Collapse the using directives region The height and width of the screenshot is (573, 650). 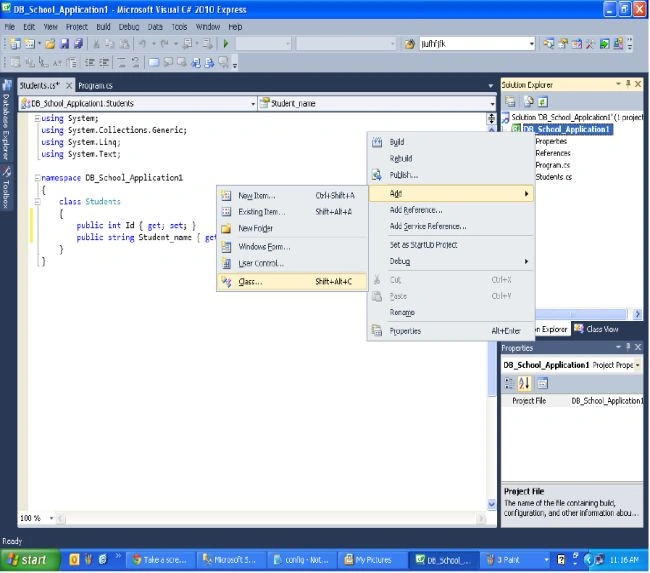coord(37,119)
